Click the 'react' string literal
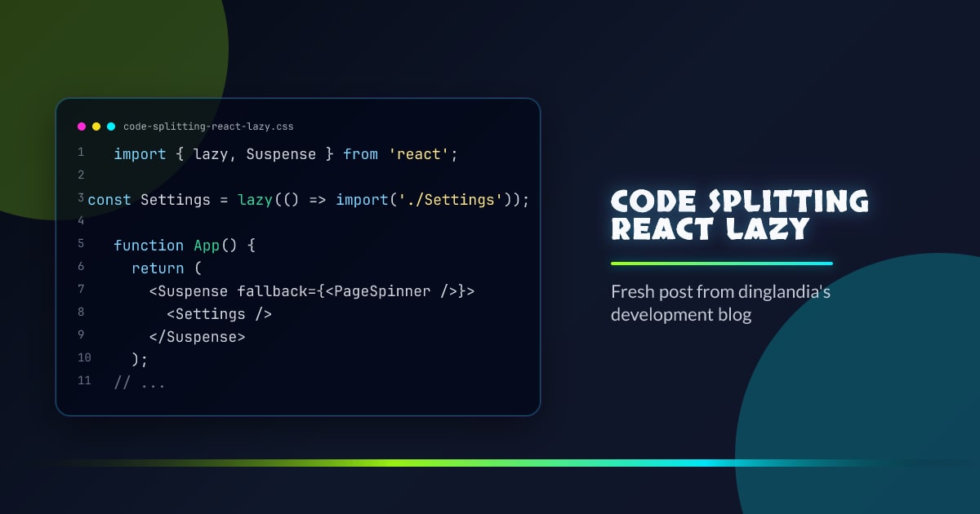This screenshot has height=514, width=980. click(420, 154)
